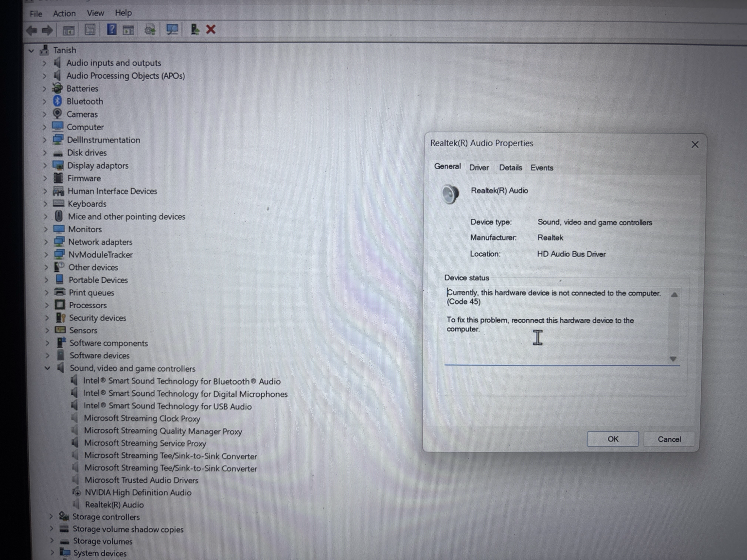The width and height of the screenshot is (747, 560).
Task: Click the Device status scroll up arrow
Action: tap(674, 294)
